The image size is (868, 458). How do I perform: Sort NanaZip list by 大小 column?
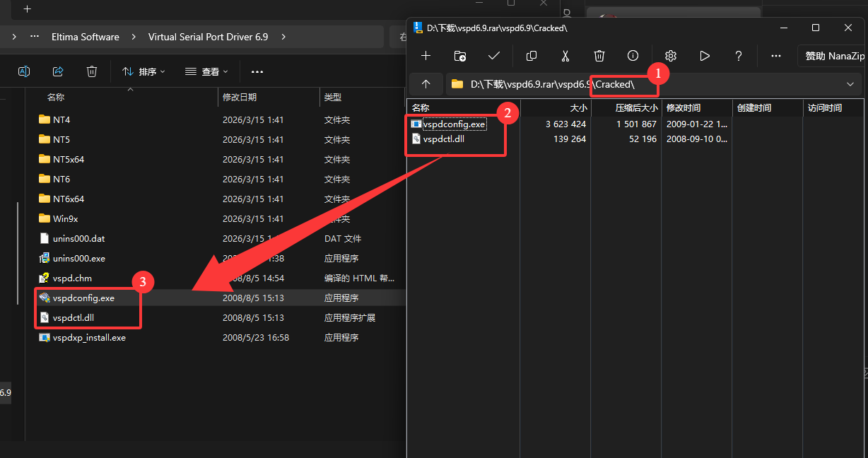(x=555, y=108)
